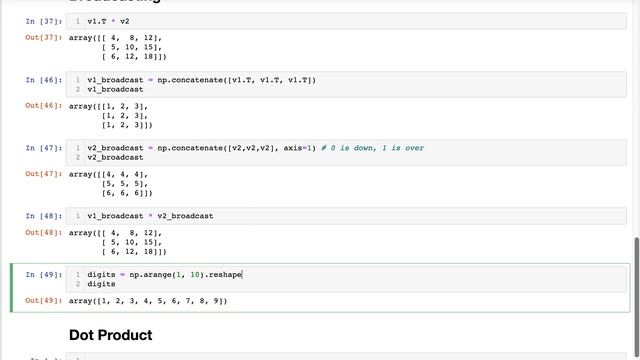
Task: Click the empty cell below Dot Product
Action: coord(346,357)
